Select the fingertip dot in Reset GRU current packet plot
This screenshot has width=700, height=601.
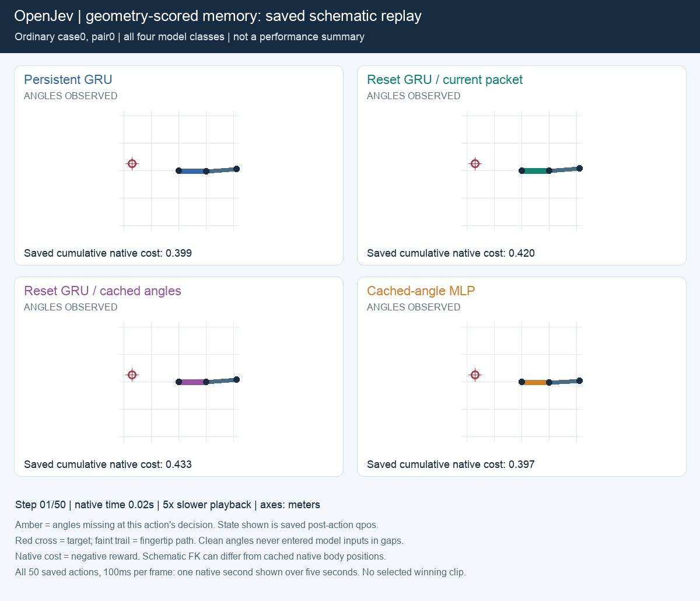click(579, 169)
